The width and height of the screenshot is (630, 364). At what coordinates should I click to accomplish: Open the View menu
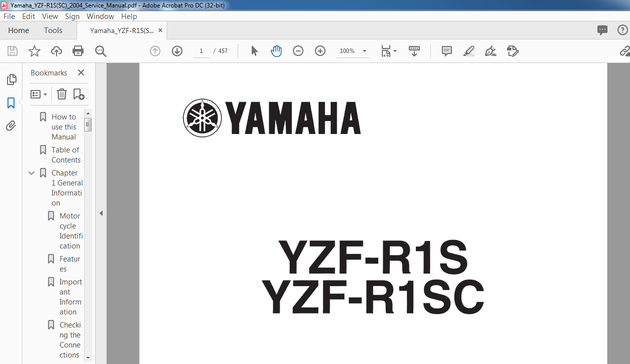(x=50, y=16)
